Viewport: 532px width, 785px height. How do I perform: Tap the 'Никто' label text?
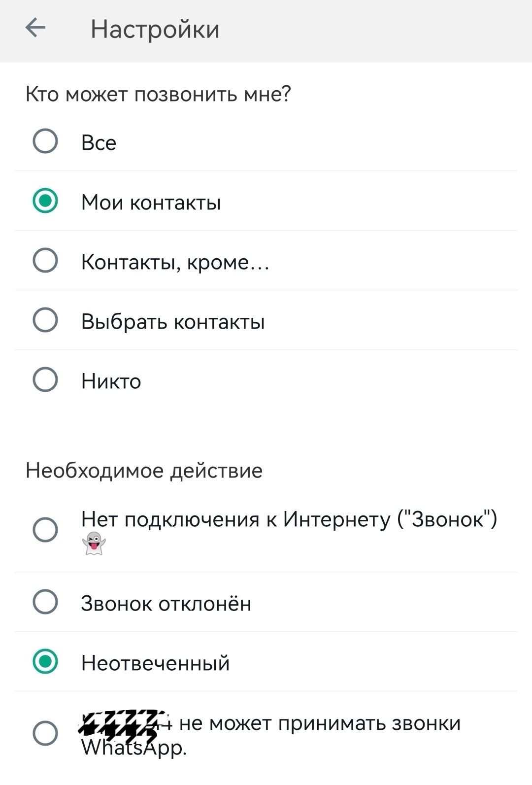click(x=111, y=381)
